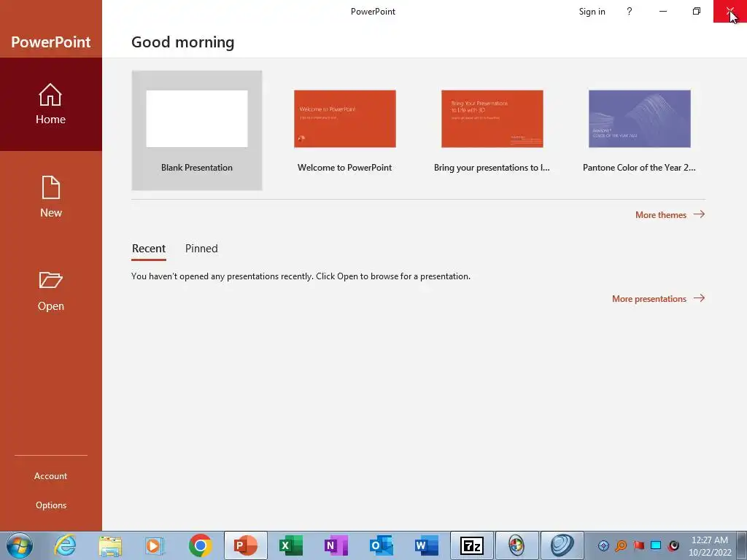Select New in the PowerPoint sidebar
Viewport: 747px width, 560px height.
pyautogui.click(x=50, y=197)
